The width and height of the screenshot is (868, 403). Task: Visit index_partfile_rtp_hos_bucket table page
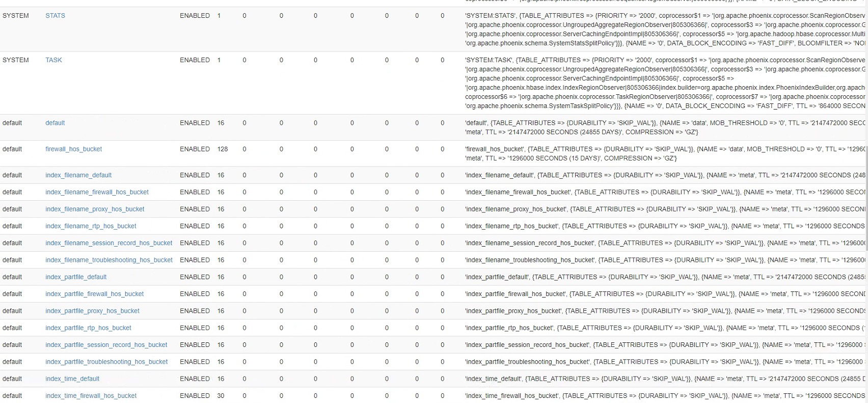click(88, 328)
